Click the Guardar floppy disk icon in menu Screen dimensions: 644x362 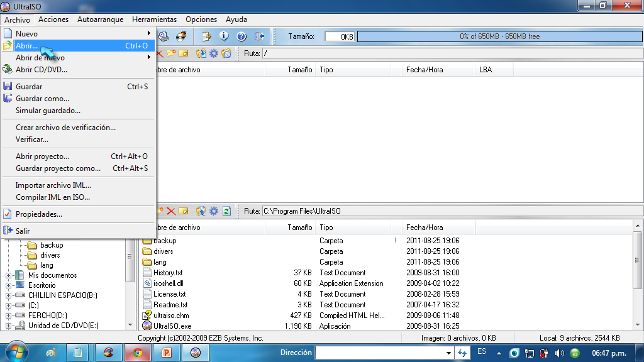[8, 86]
